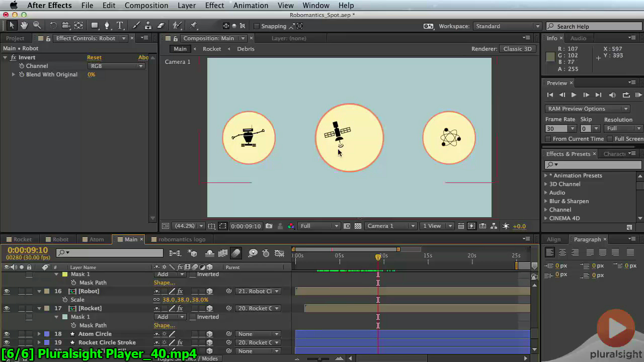The height and width of the screenshot is (362, 644).
Task: Click the grid and guide options icon
Action: pyautogui.click(x=211, y=226)
